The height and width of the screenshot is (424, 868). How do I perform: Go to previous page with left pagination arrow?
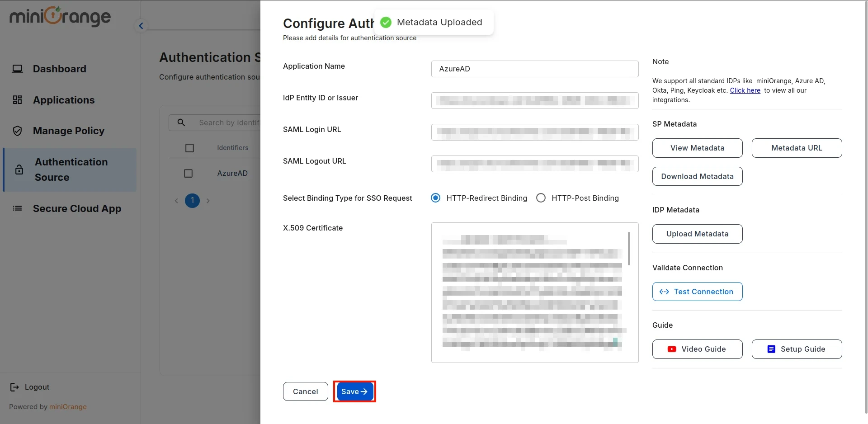tap(176, 201)
